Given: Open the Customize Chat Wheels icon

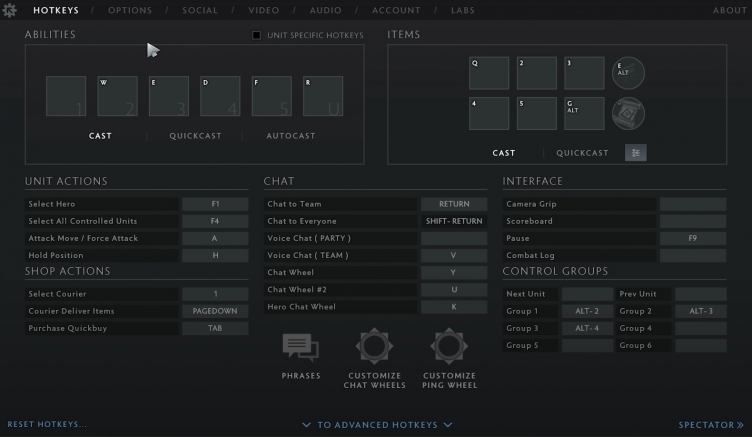Looking at the screenshot, I should pyautogui.click(x=374, y=347).
